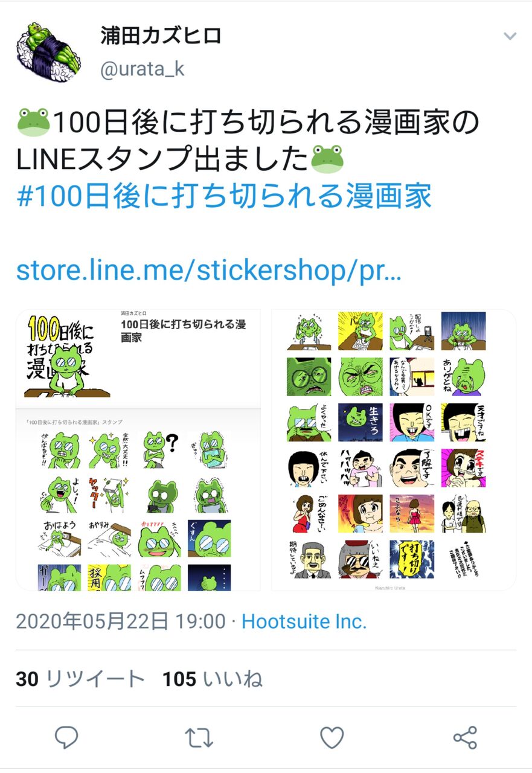The width and height of the screenshot is (532, 773).
Task: Like the tweet with heart icon
Action: (x=332, y=737)
